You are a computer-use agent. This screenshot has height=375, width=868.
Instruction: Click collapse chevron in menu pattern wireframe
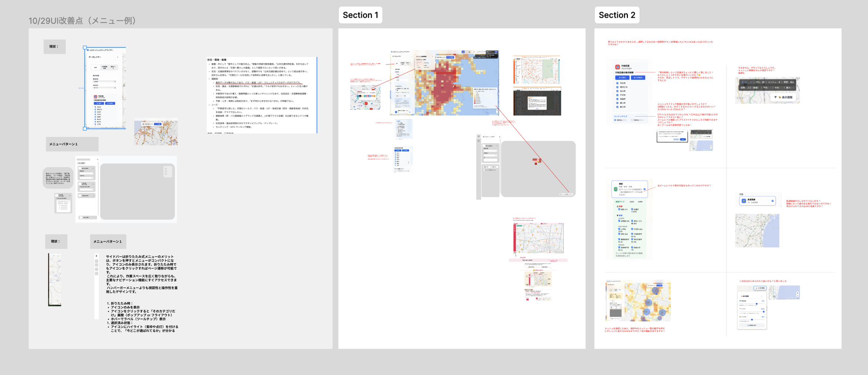[x=98, y=160]
